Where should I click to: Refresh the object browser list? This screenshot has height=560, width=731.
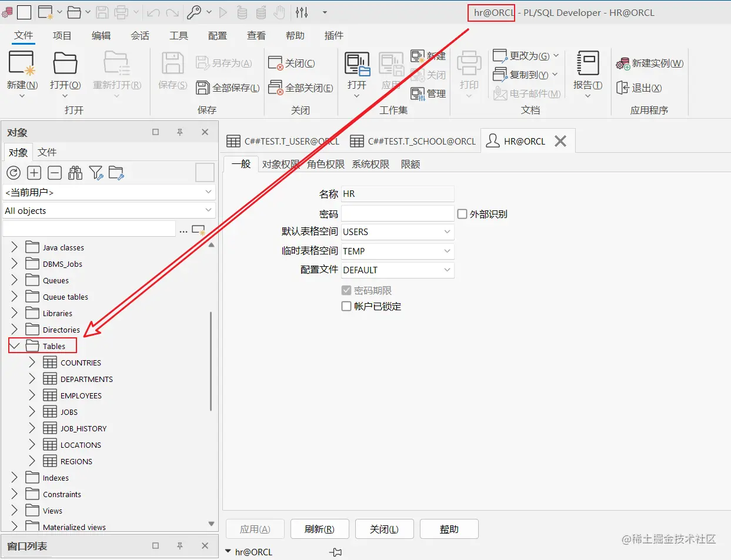point(14,173)
